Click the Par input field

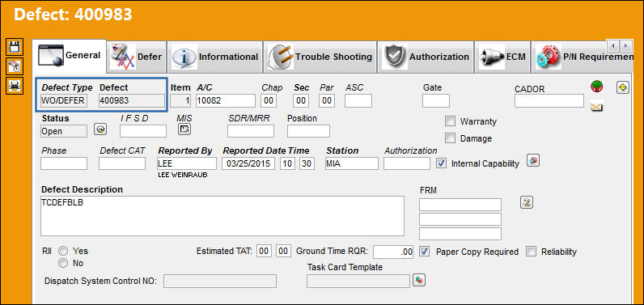click(x=327, y=100)
